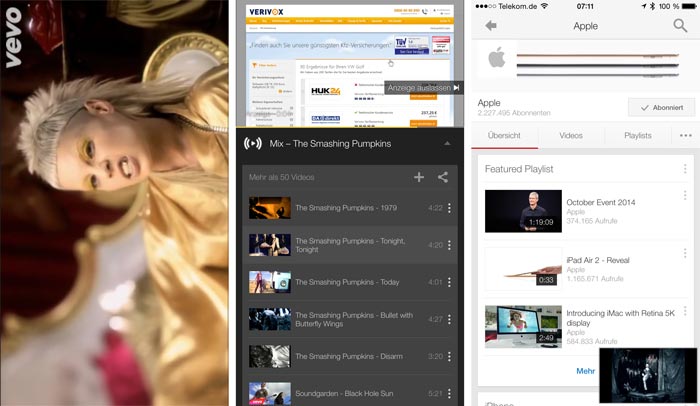Tap the Apple channel title in header
The image size is (700, 406).
click(585, 26)
